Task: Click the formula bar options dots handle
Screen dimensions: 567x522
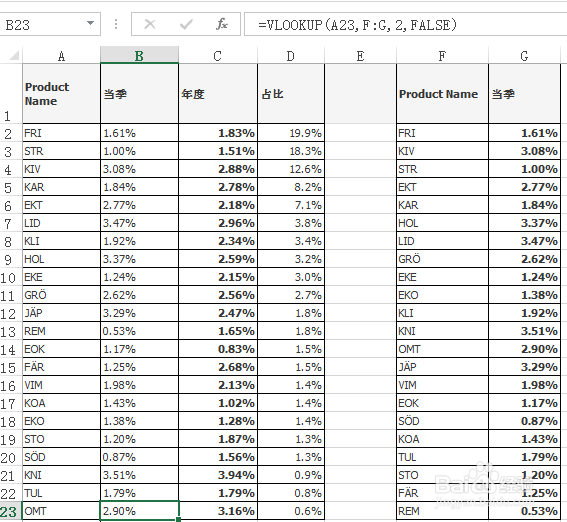Action: point(116,24)
